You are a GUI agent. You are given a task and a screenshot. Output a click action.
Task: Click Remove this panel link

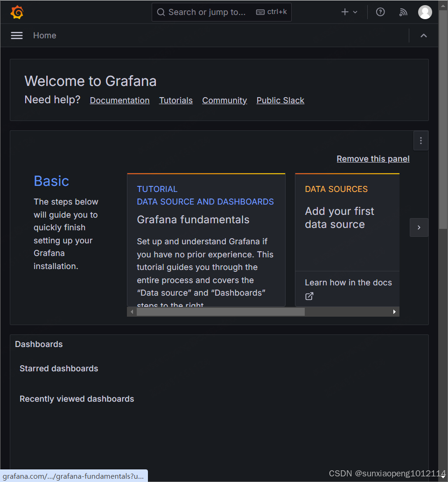coord(373,159)
